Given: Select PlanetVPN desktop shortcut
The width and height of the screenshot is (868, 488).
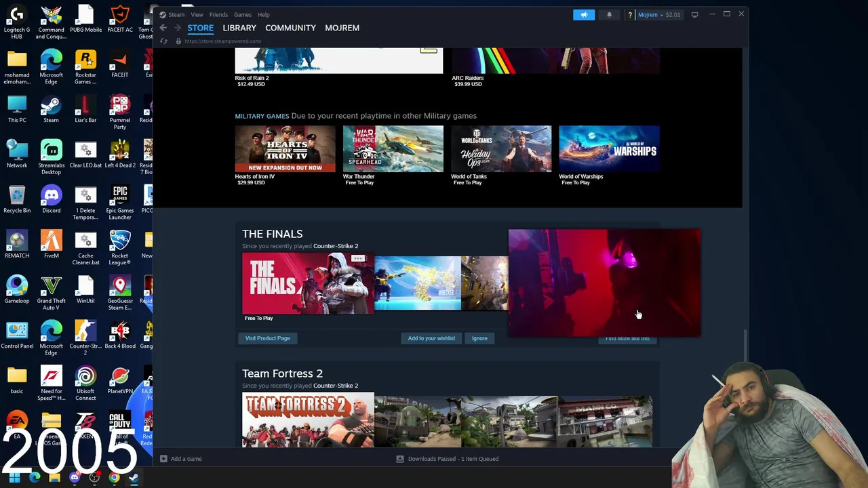Looking at the screenshot, I should [x=120, y=381].
